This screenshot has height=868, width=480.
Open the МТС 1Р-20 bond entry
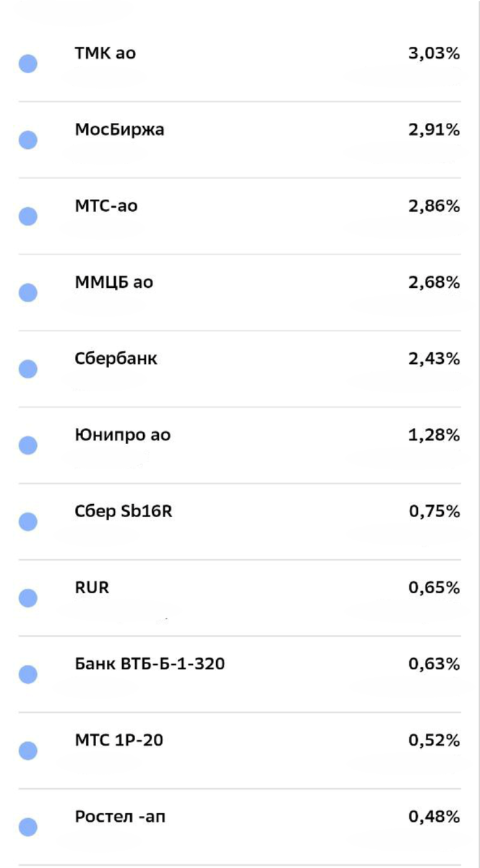[240, 751]
